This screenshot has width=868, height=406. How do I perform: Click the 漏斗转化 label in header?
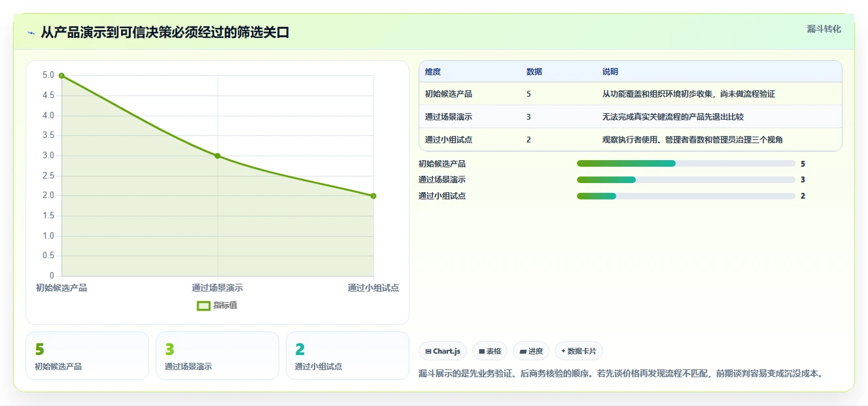click(824, 29)
